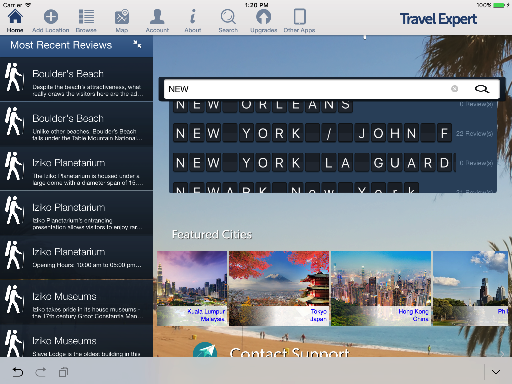Open the Upgrades icon

coord(264,20)
